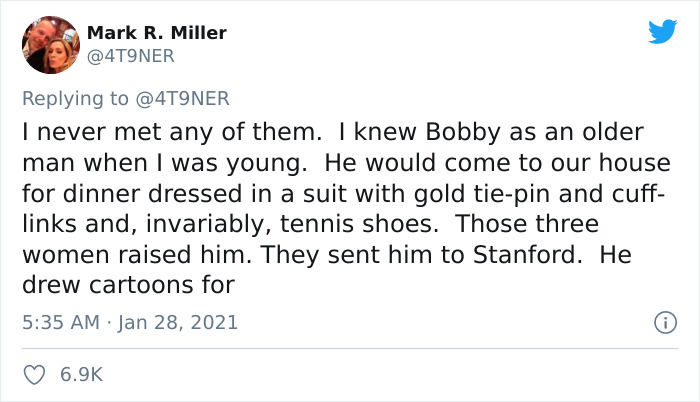The height and width of the screenshot is (402, 700).
Task: Open Mark R. Miller's profile picture
Action: tap(49, 45)
